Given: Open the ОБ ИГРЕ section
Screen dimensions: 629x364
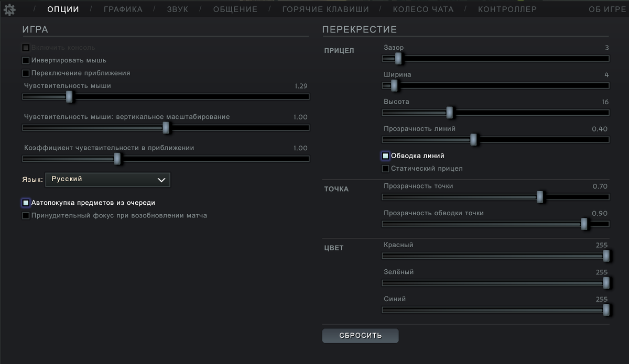Looking at the screenshot, I should click(608, 9).
